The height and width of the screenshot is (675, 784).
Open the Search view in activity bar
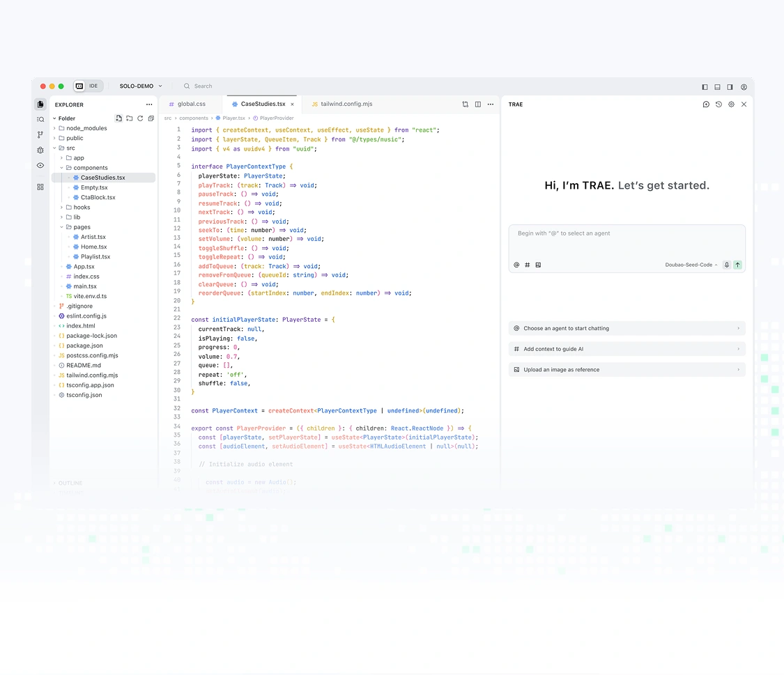coord(40,119)
